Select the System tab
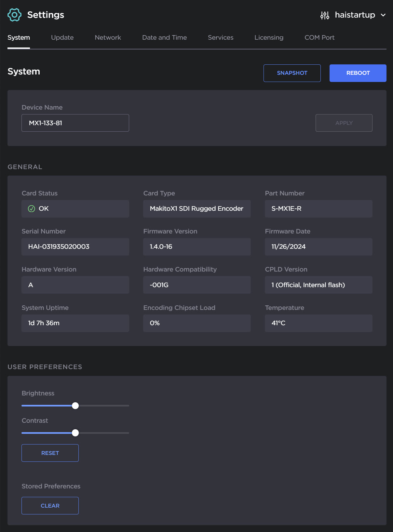Image resolution: width=393 pixels, height=532 pixels. click(19, 38)
